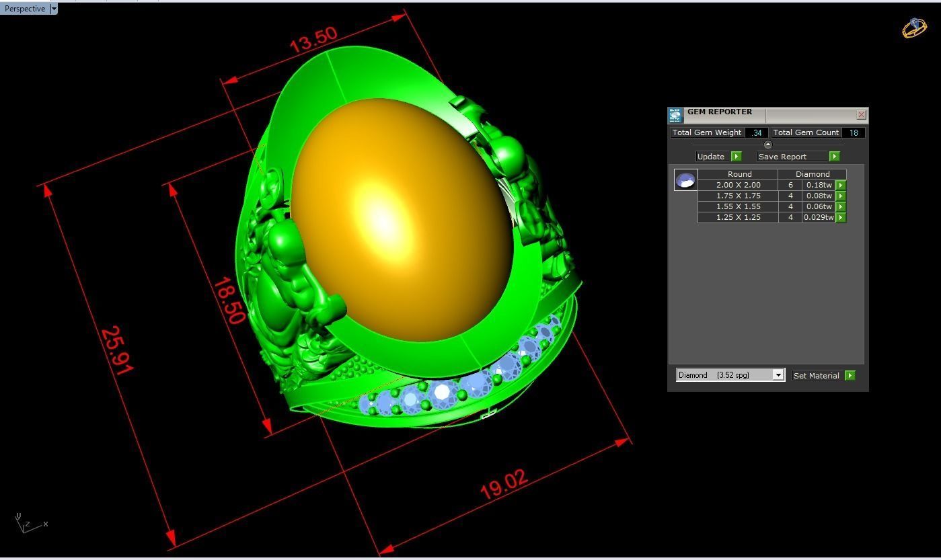The image size is (941, 560).
Task: Click the ring logo icon in viewport corner
Action: point(914,28)
